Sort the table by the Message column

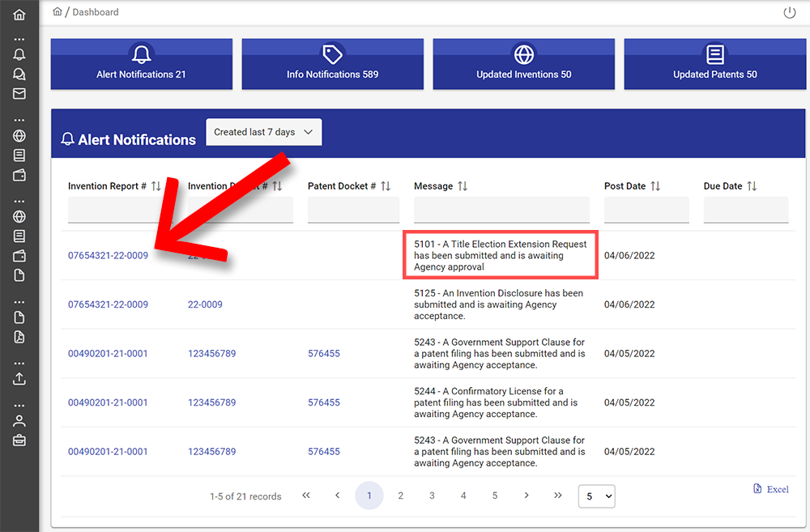click(x=463, y=186)
